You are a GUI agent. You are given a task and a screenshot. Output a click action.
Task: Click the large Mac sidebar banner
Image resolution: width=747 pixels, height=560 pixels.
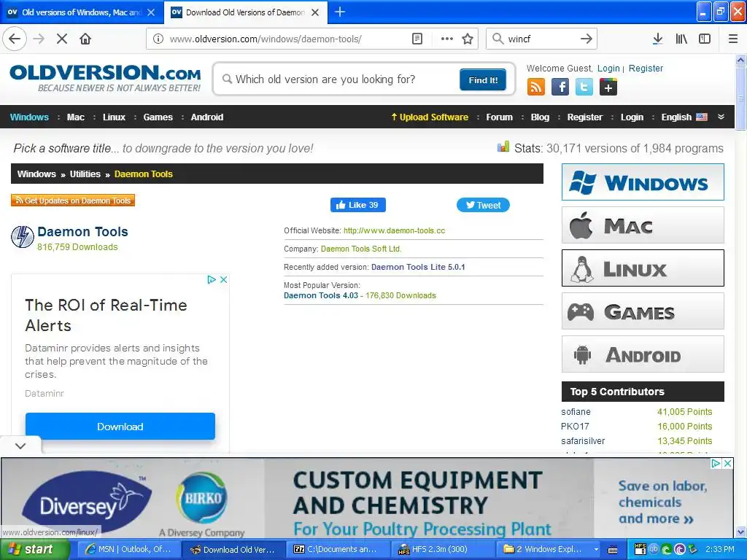(x=643, y=225)
